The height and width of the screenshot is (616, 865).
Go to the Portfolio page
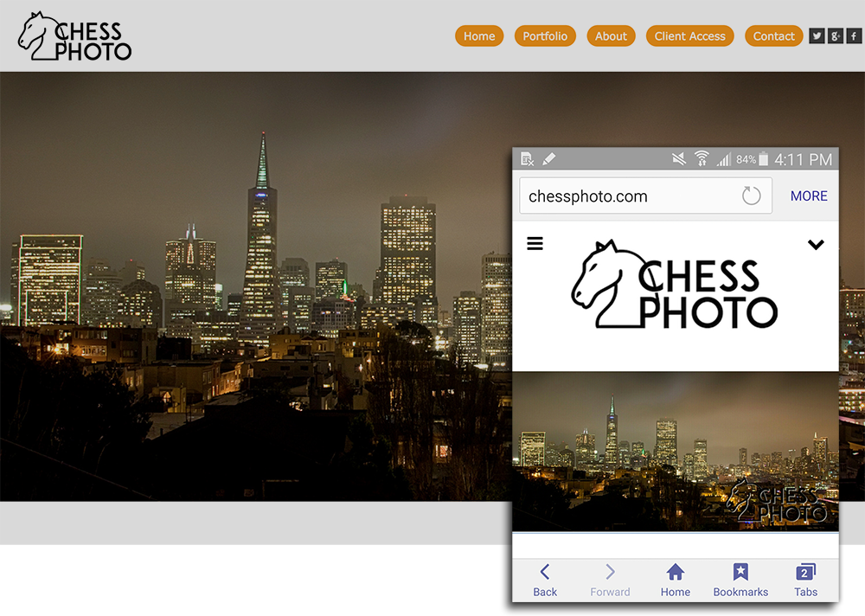545,35
